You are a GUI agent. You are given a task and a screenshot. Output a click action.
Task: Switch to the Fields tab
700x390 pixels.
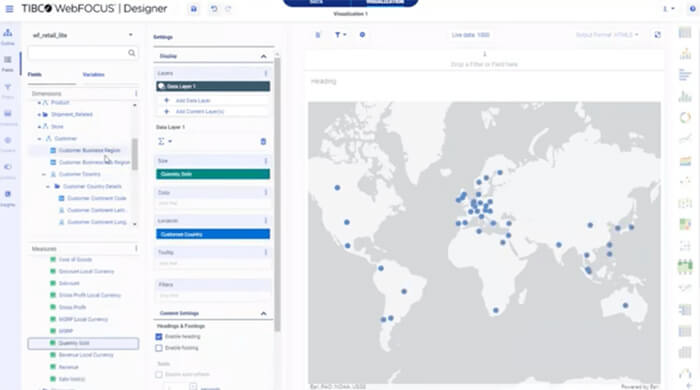click(35, 75)
